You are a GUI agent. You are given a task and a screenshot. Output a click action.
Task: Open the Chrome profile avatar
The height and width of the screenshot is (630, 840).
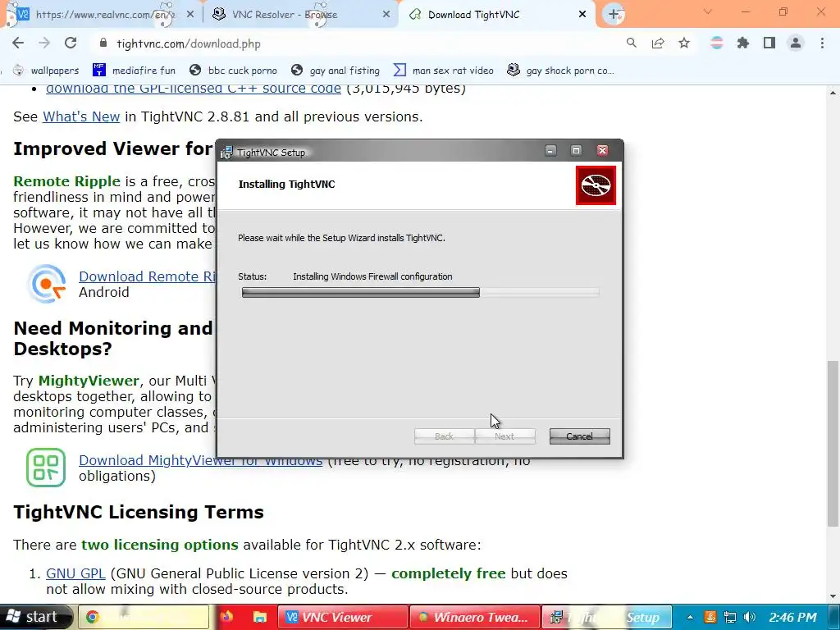796,43
